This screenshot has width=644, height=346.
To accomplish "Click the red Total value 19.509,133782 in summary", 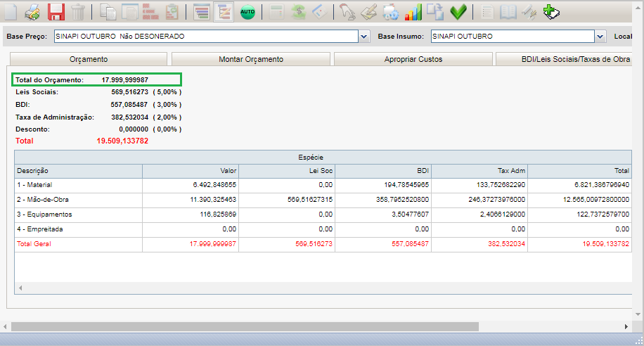I will (122, 141).
